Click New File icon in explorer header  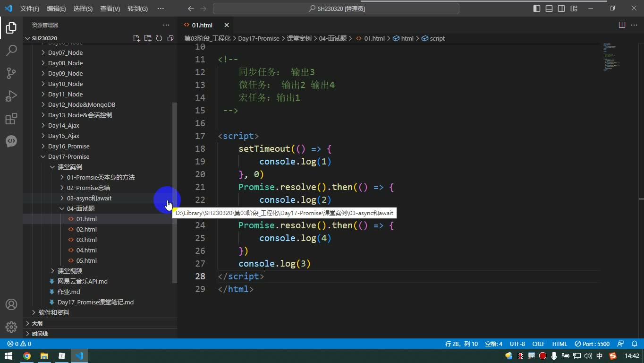(x=136, y=38)
